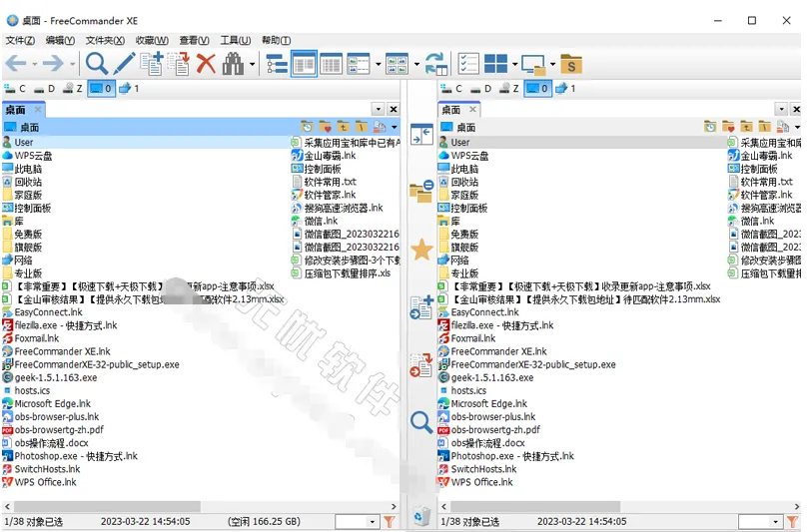Open the left panel tab list dropdown

(379, 109)
